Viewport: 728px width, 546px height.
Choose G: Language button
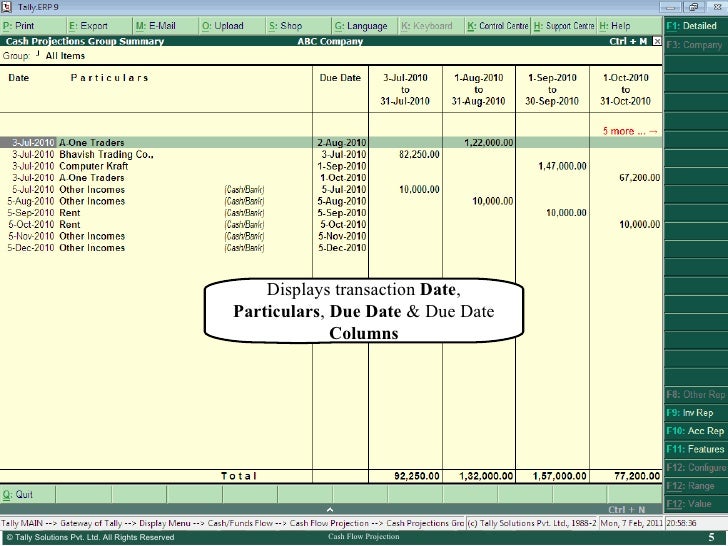365,26
